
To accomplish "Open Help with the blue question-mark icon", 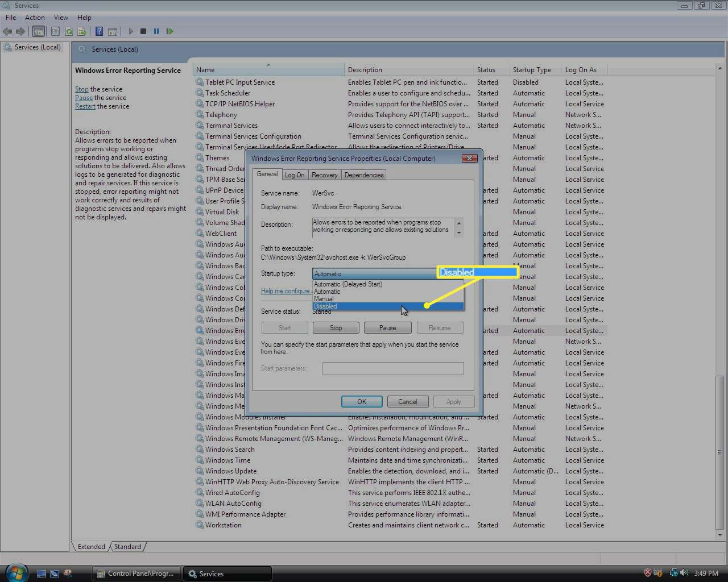I will point(100,31).
